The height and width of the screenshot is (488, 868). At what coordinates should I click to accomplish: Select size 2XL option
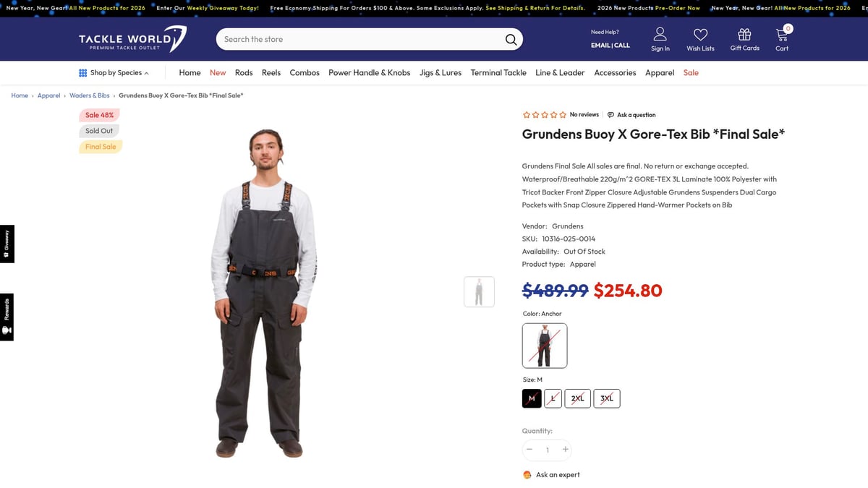(577, 398)
